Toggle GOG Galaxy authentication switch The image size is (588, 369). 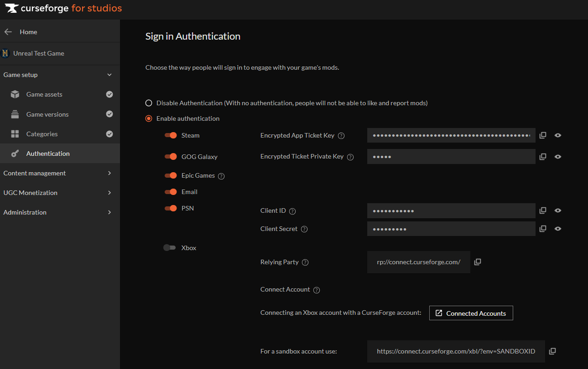171,157
